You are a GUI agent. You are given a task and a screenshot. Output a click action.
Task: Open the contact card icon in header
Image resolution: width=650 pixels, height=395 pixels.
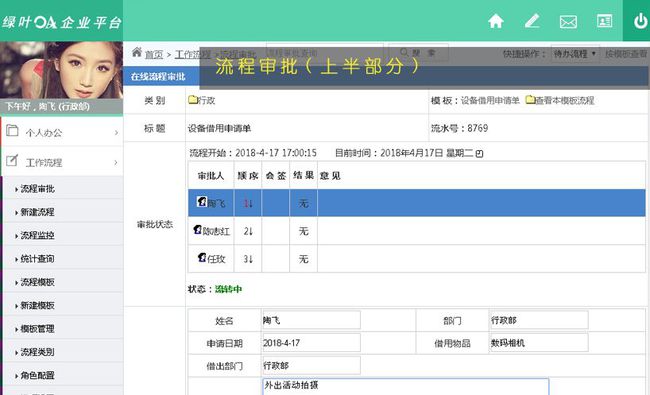pos(604,21)
